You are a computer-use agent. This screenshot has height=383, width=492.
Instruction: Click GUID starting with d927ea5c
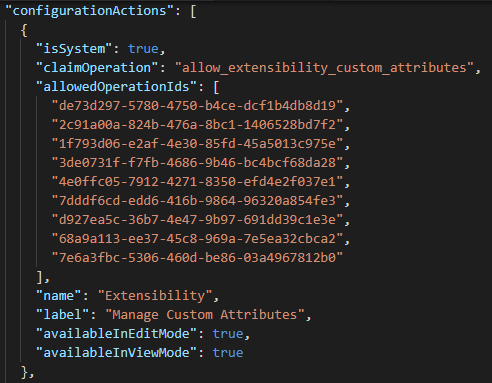pyautogui.click(x=197, y=220)
